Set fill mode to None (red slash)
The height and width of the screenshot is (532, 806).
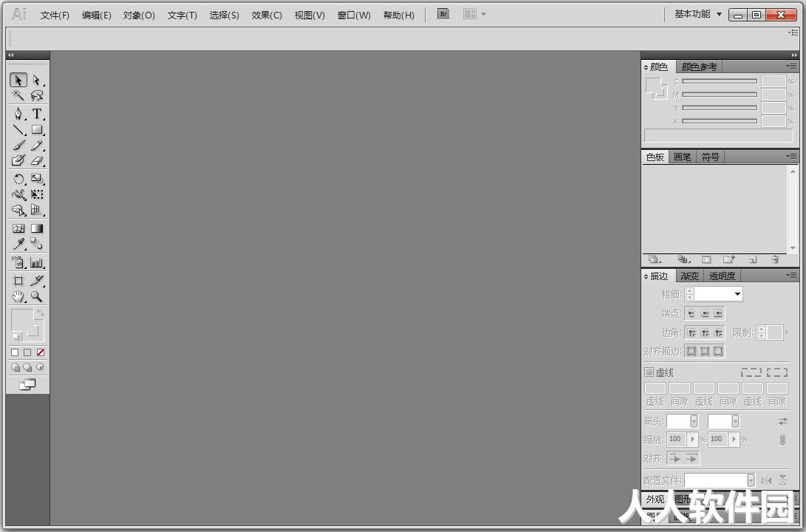click(x=41, y=352)
